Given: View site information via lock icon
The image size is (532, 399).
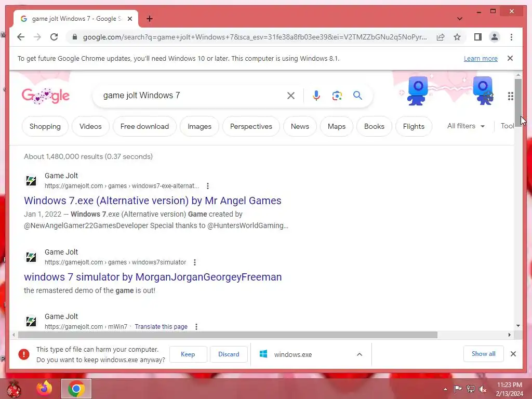Looking at the screenshot, I should coord(75,37).
